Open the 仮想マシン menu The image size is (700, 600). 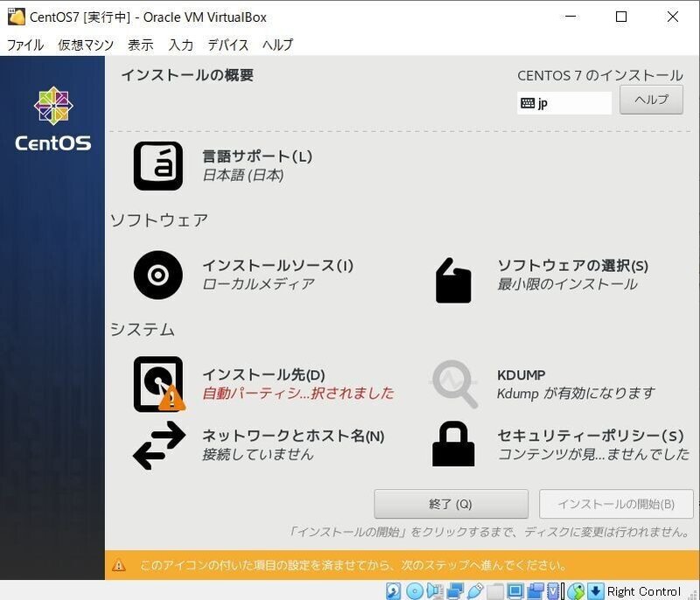coord(86,45)
